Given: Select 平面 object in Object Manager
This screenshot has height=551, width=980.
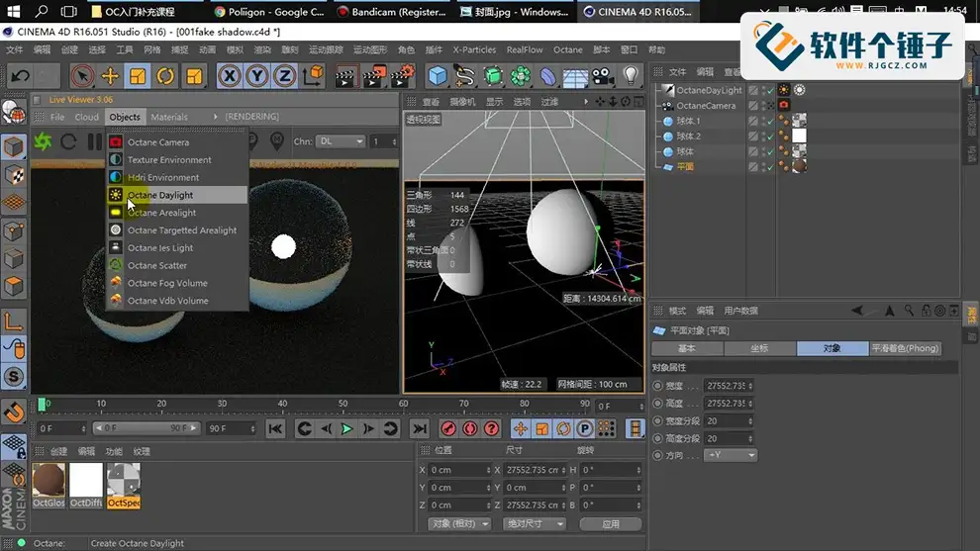Looking at the screenshot, I should (685, 167).
